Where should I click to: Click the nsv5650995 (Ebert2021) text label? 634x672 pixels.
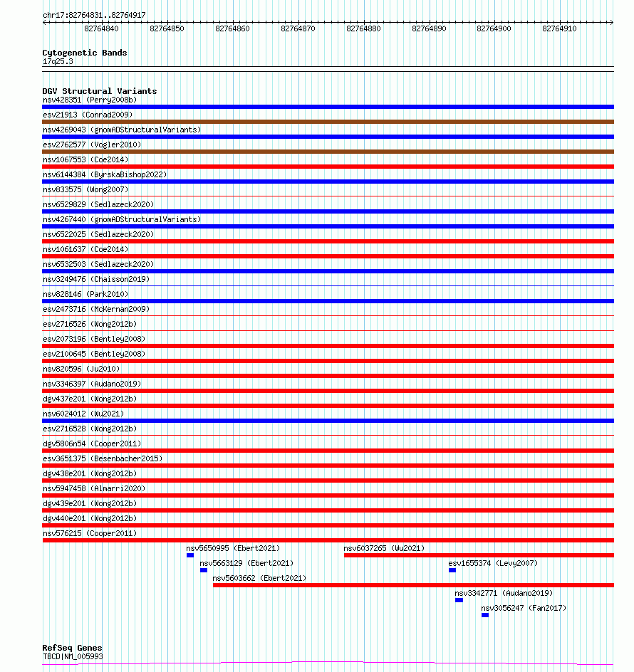pyautogui.click(x=233, y=549)
